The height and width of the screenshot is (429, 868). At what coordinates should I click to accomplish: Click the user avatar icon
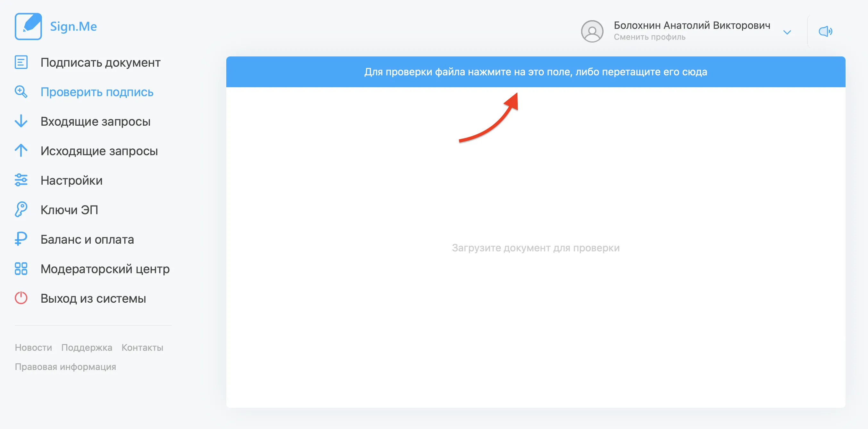592,31
